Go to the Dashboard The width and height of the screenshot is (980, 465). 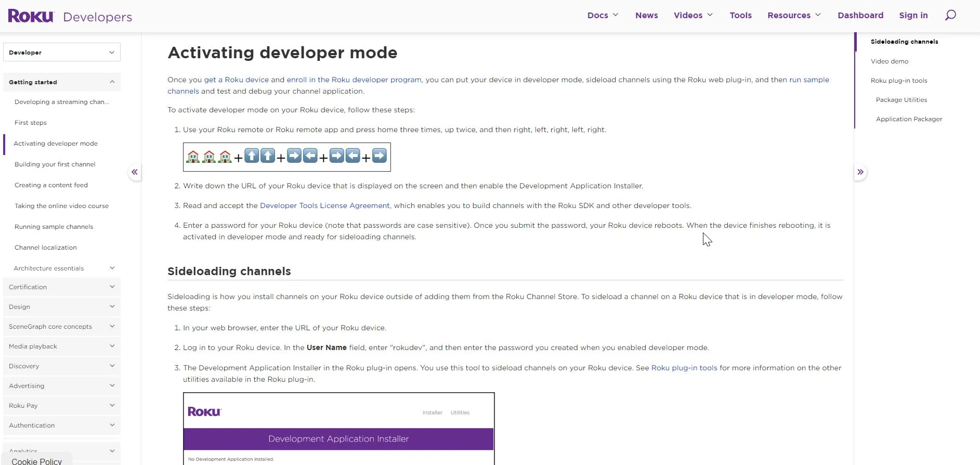coord(860,15)
